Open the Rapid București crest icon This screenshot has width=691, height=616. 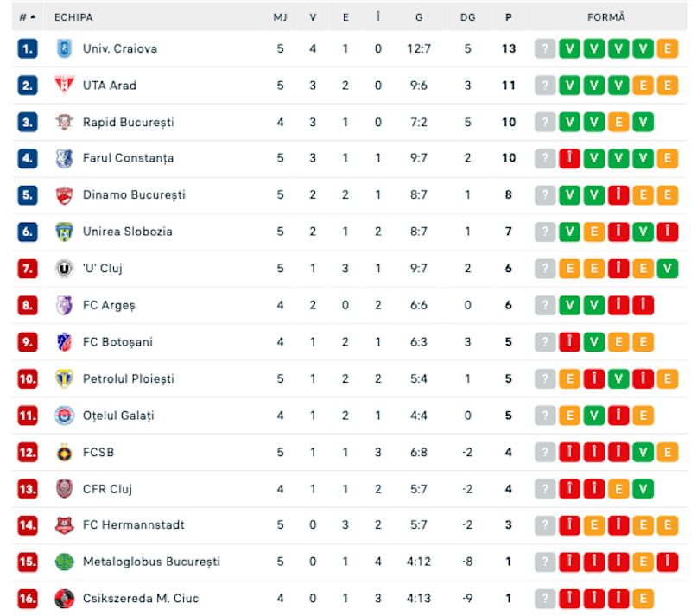64,122
